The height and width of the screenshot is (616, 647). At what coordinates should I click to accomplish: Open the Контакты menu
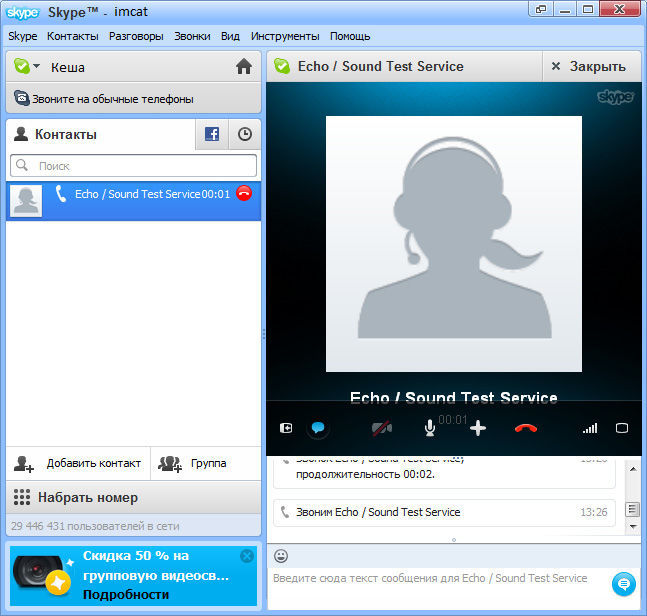[72, 36]
